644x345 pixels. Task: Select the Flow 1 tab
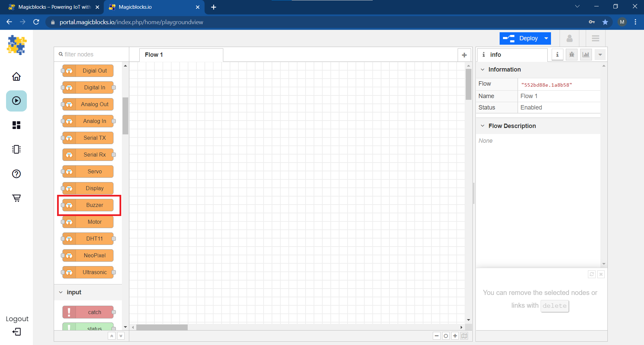[x=154, y=55]
